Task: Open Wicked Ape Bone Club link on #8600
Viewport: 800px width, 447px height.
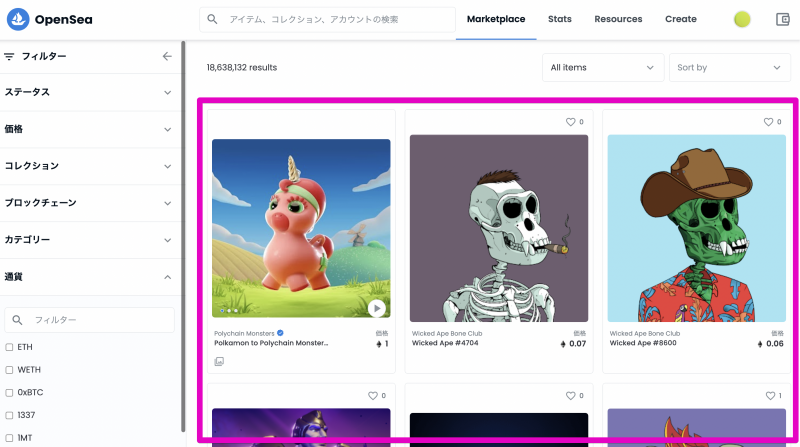Action: [645, 333]
